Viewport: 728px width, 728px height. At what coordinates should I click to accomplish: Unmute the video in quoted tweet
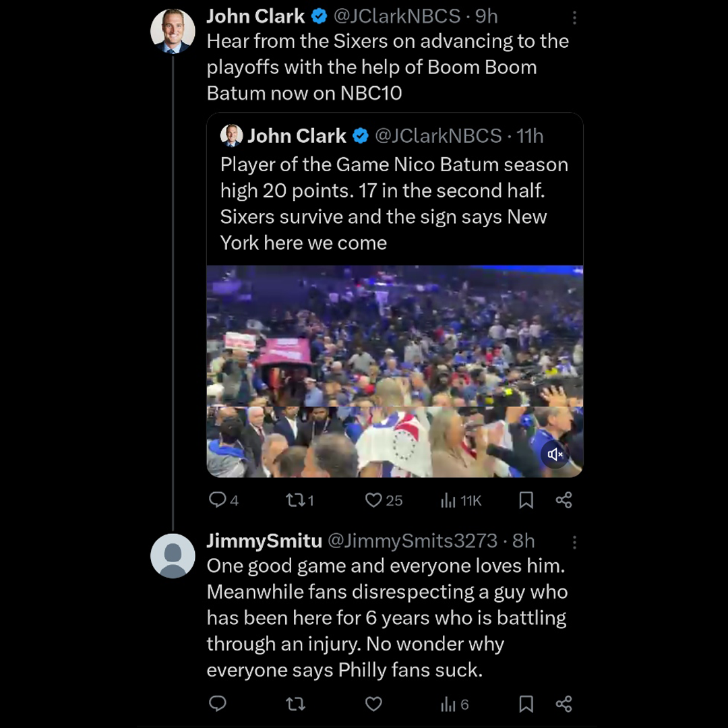[555, 454]
